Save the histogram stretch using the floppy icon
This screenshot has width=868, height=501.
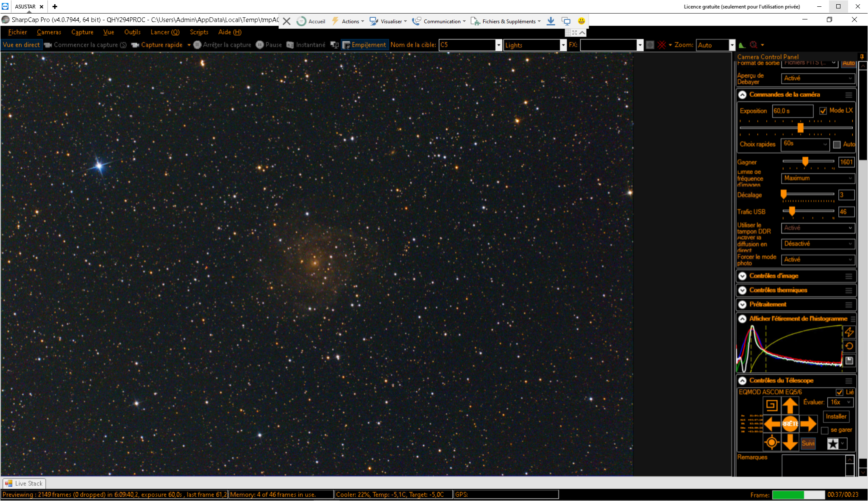coord(849,360)
